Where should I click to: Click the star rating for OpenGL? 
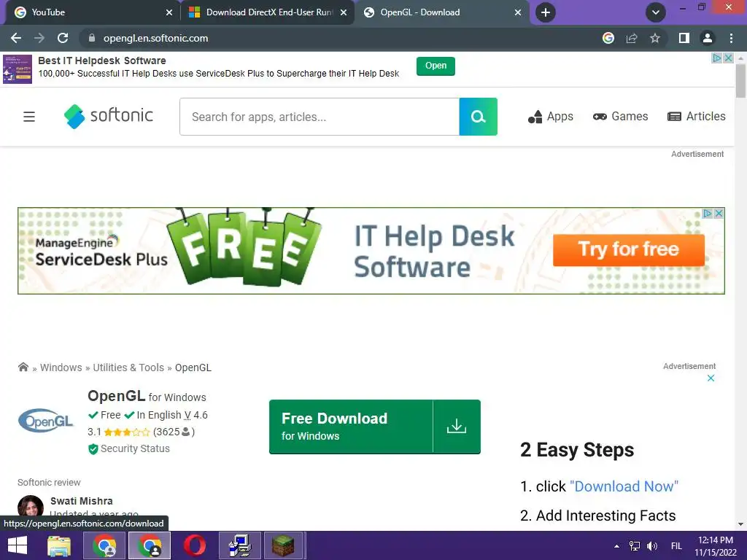pyautogui.click(x=127, y=432)
